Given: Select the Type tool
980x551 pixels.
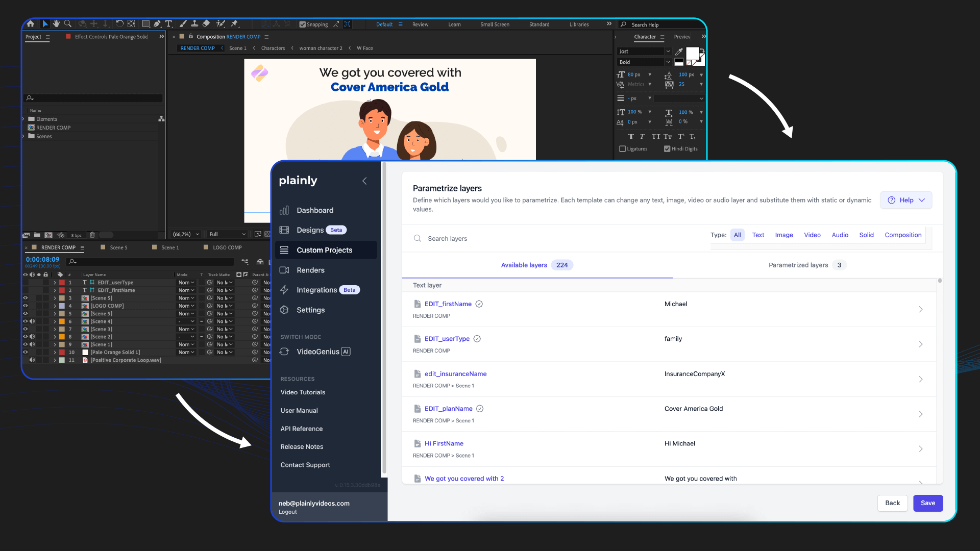Looking at the screenshot, I should pos(168,24).
